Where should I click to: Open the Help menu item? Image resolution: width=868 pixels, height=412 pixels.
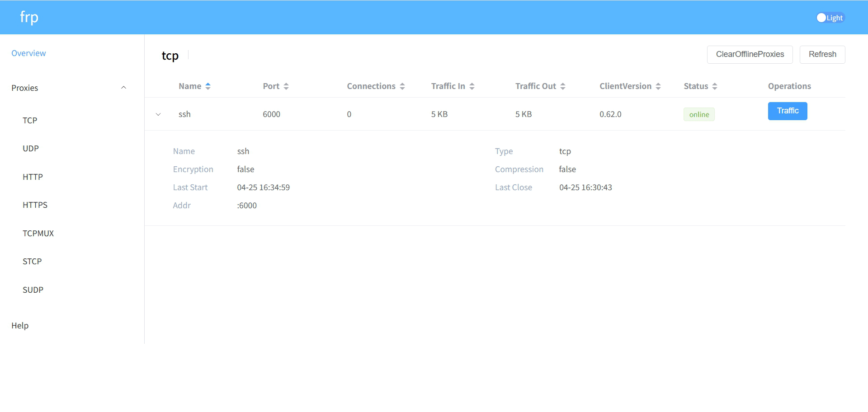(20, 325)
